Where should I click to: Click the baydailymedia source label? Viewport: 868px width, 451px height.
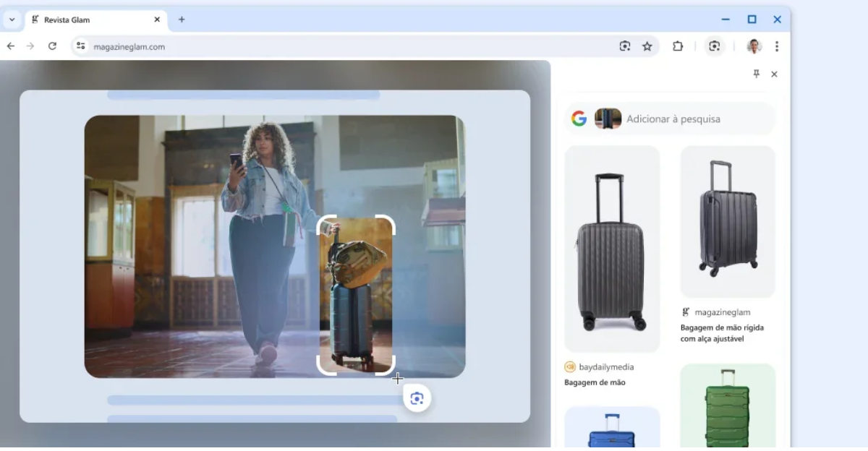coord(606,367)
